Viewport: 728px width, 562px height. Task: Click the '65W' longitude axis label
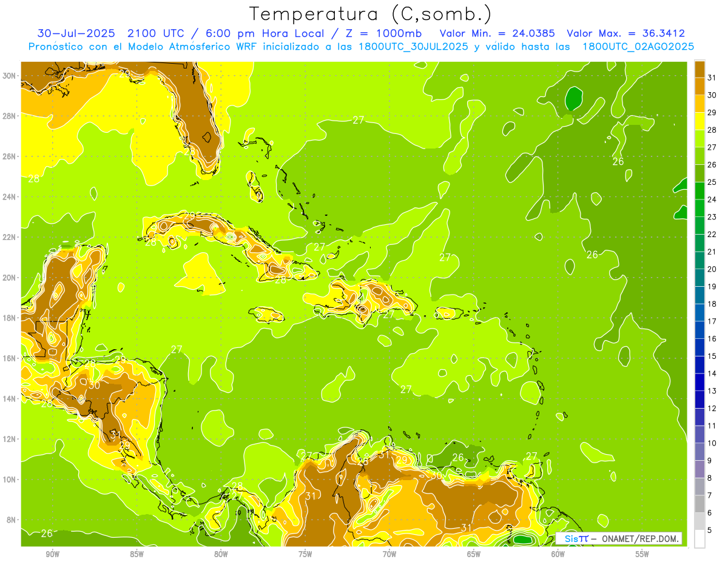tap(474, 554)
